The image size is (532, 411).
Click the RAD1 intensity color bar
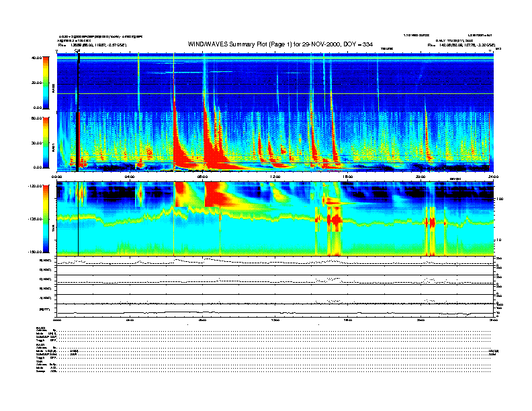click(x=46, y=142)
